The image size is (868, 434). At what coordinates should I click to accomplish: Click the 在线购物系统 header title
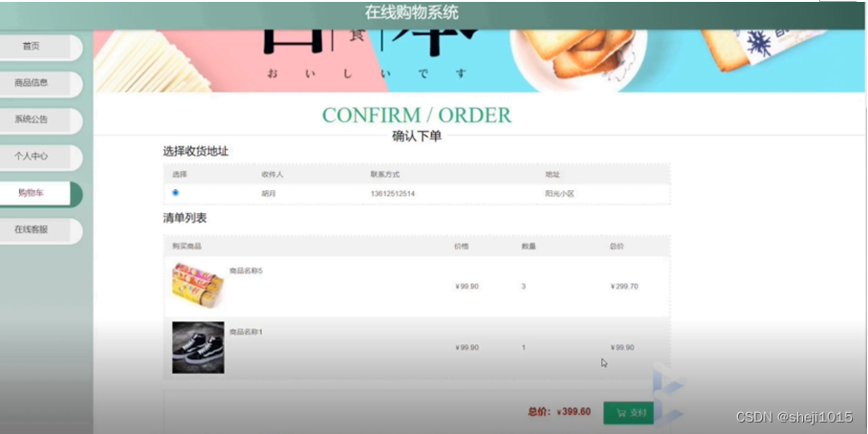(x=411, y=11)
